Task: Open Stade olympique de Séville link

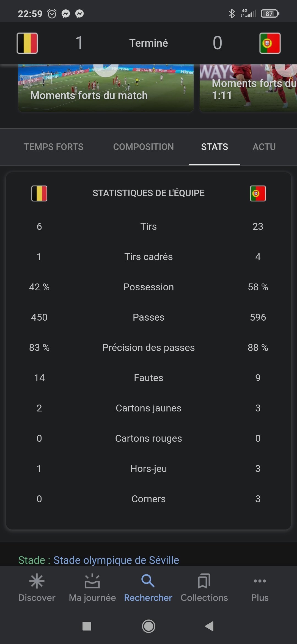Action: coord(116,560)
